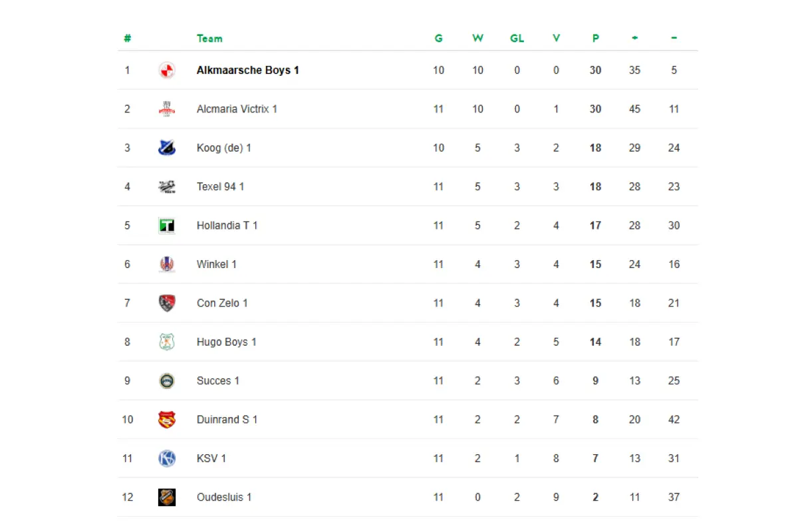Click the Alkmaarsche Boys club logo

tap(167, 70)
